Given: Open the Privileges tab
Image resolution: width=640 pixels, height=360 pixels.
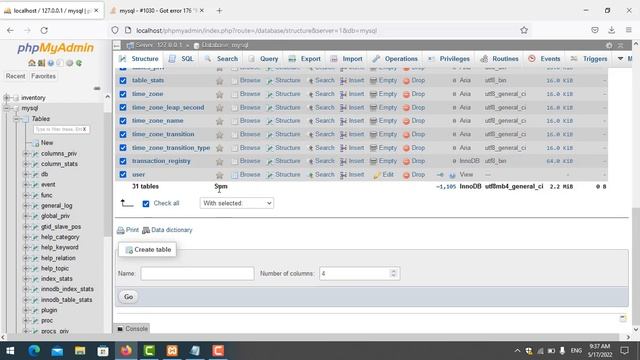Looking at the screenshot, I should click(449, 59).
